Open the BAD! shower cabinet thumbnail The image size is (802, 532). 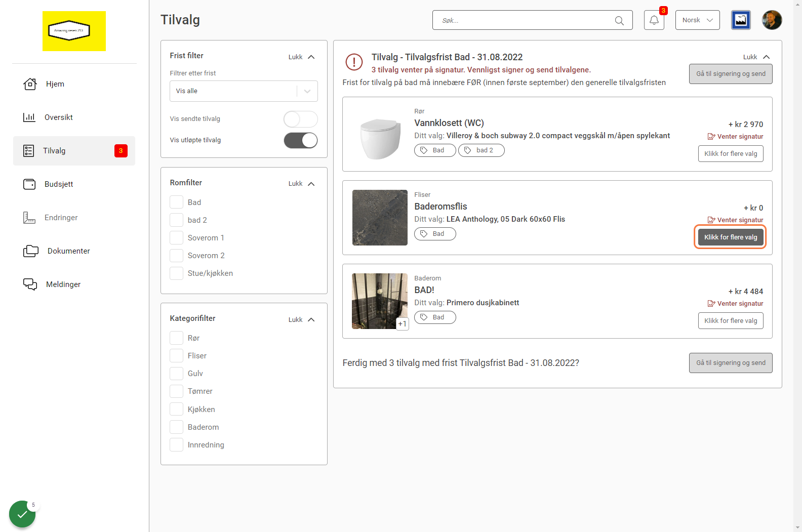click(x=380, y=301)
